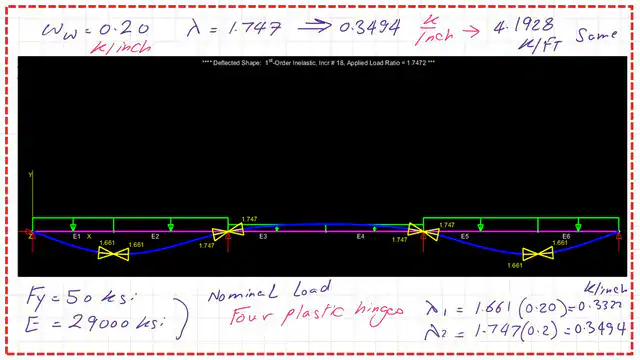640x360 pixels.
Task: Select the E5 element label
Action: tap(465, 237)
